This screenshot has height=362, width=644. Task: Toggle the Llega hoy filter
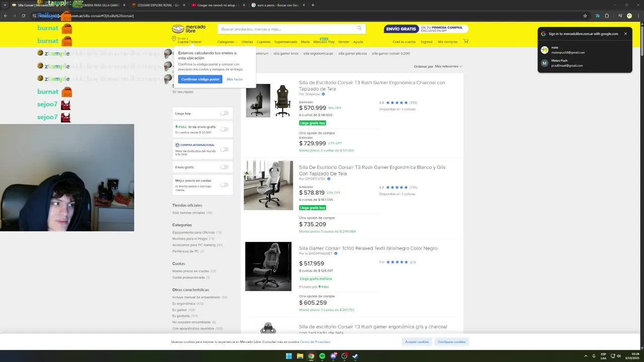[224, 113]
